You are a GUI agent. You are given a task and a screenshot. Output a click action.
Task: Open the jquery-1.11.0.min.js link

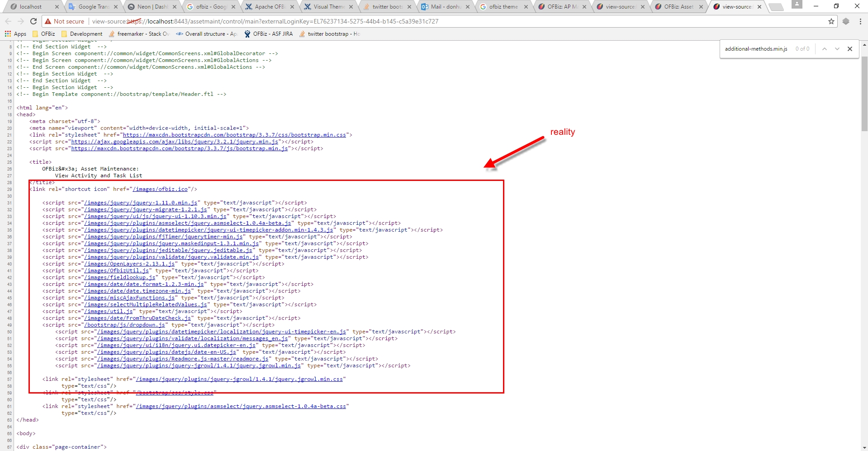tap(141, 203)
